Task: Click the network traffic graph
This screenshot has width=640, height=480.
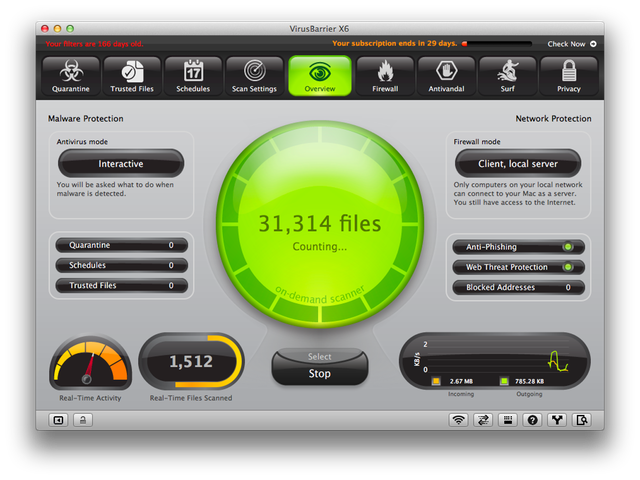Action: pyautogui.click(x=495, y=361)
